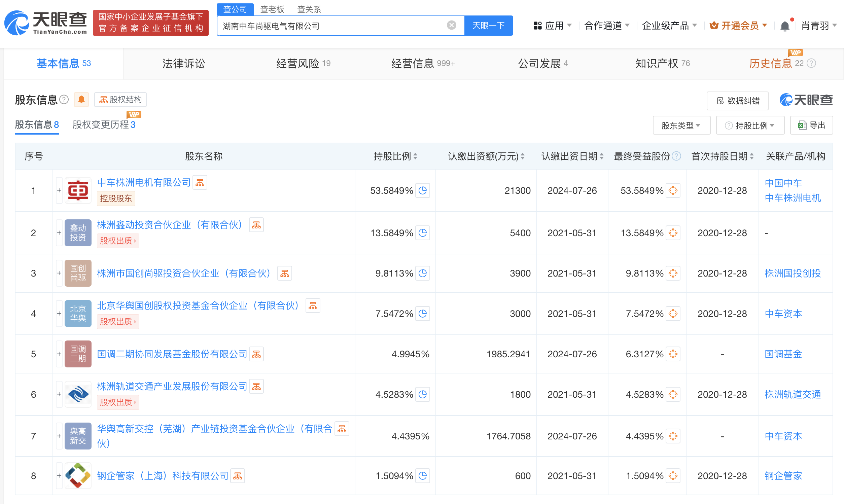Open the 股权结构 chart tool
This screenshot has height=504, width=844.
pos(119,100)
